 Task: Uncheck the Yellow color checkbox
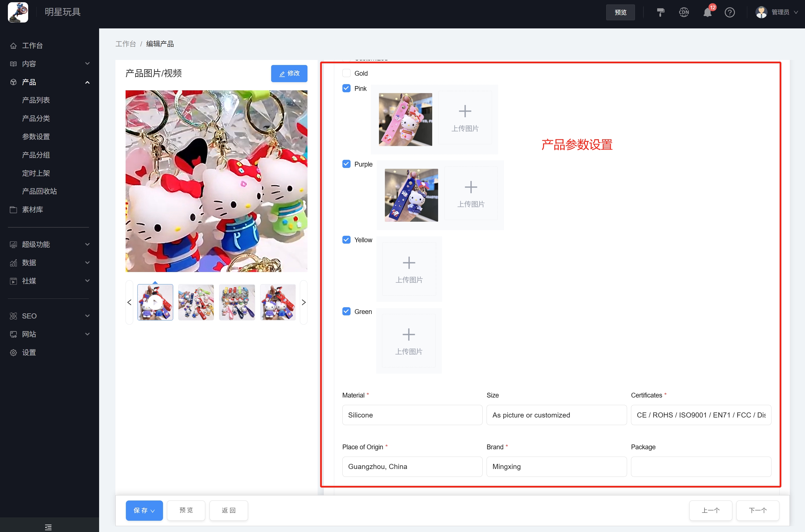[x=346, y=239]
